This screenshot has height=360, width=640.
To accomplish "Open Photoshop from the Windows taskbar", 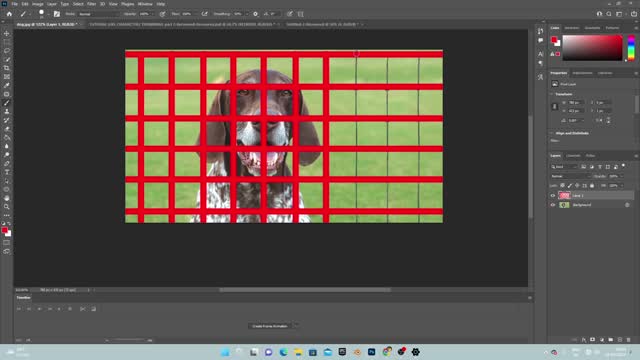I will (x=371, y=352).
